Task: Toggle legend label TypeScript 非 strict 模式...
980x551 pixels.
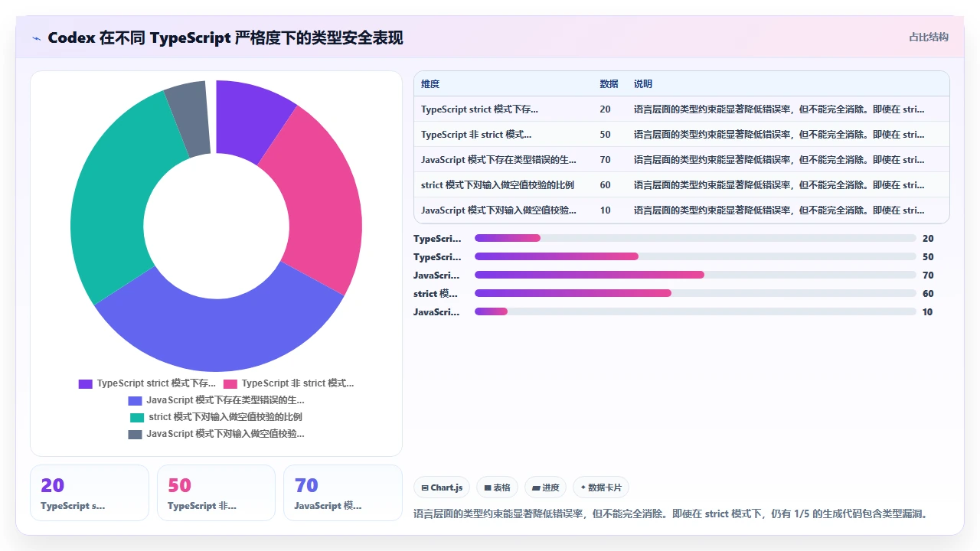Action: click(x=298, y=383)
